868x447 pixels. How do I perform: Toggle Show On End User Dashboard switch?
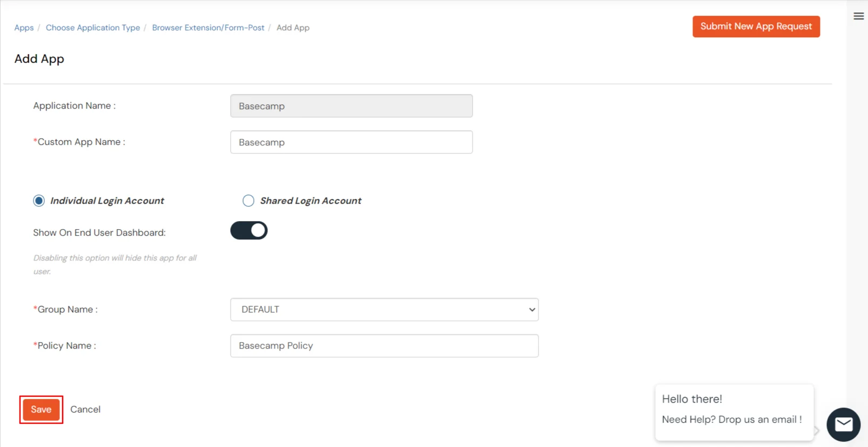[249, 230]
